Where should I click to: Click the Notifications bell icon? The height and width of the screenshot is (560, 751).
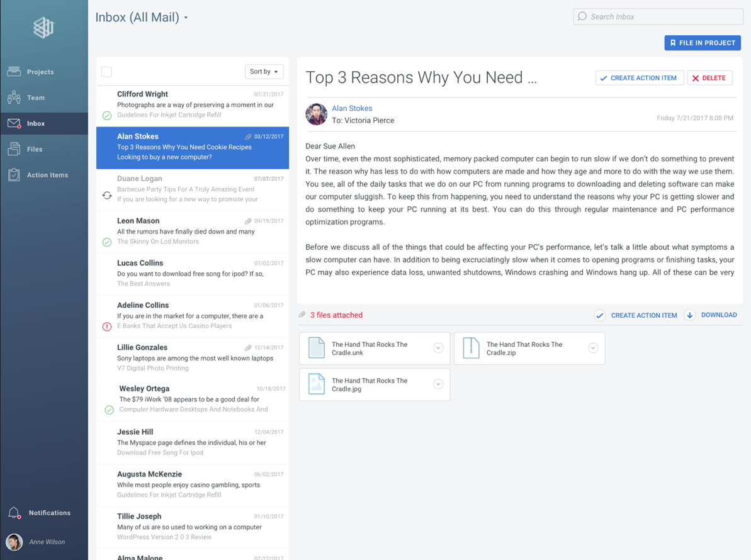[x=14, y=512]
